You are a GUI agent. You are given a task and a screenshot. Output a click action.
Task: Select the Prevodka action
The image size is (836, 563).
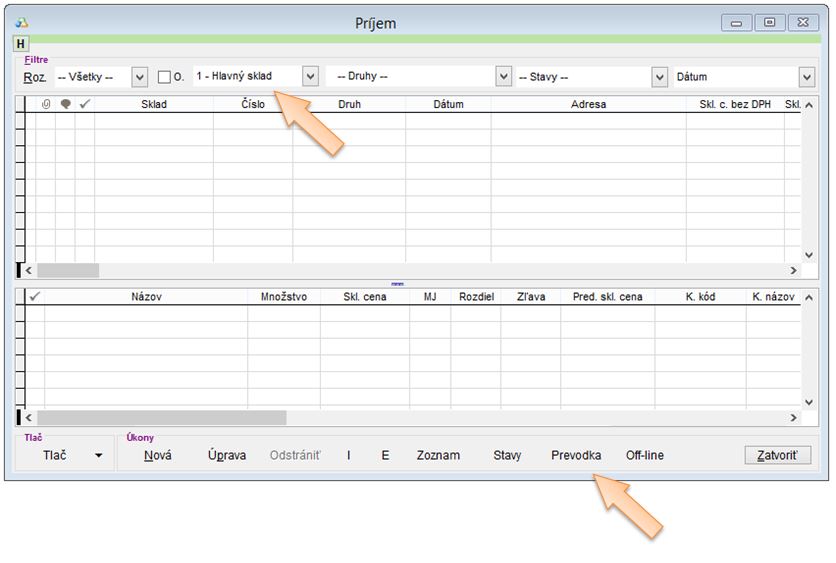(x=576, y=456)
